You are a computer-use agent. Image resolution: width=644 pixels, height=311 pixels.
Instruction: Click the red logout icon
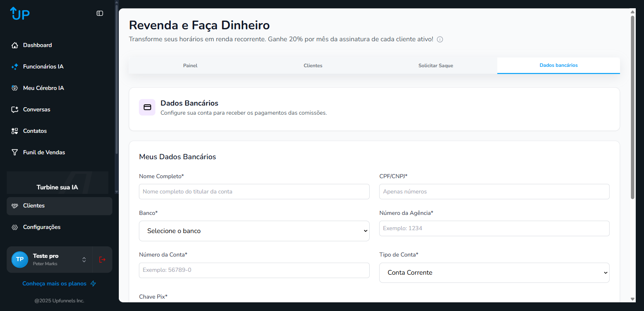pyautogui.click(x=102, y=259)
